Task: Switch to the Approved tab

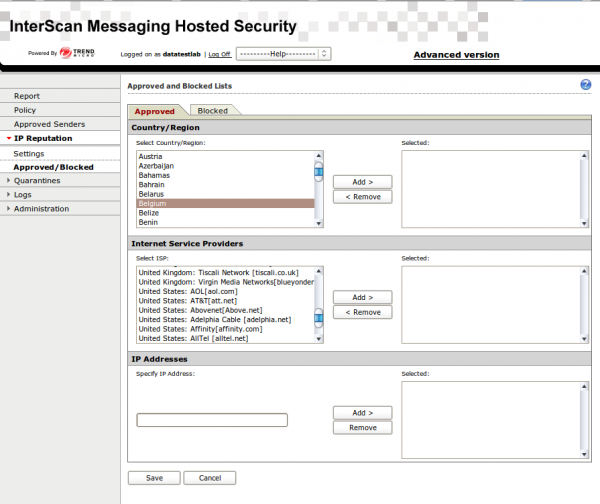Action: coord(155,111)
